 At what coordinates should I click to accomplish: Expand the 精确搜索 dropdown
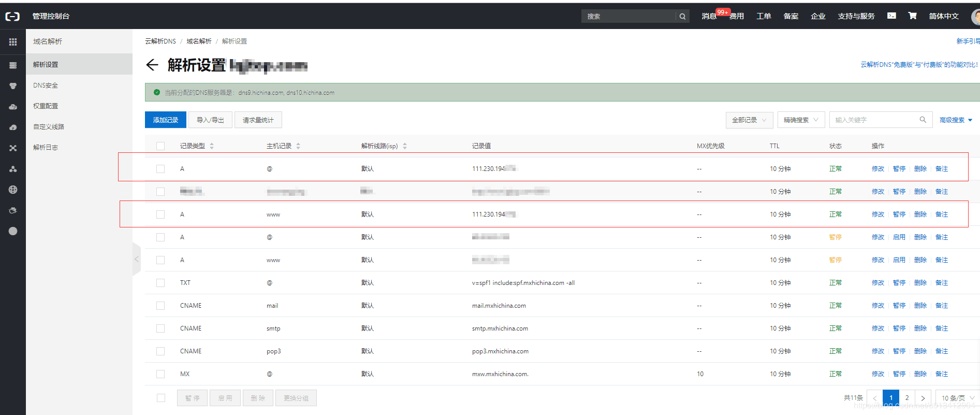coord(801,120)
